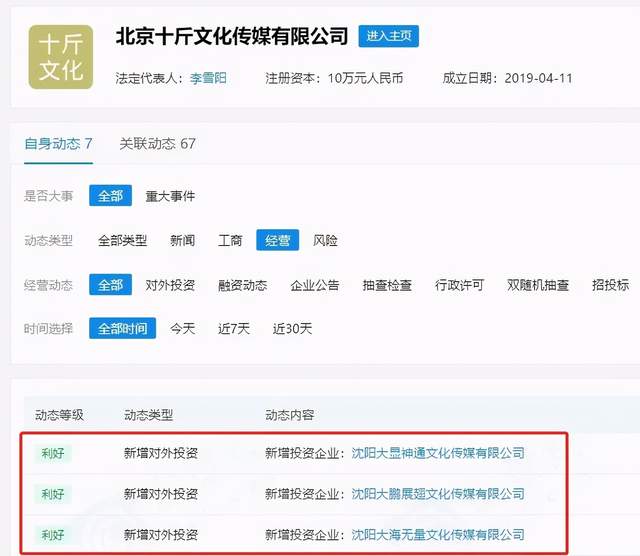Image resolution: width=640 pixels, height=556 pixels.
Task: Select 风险 dynamic type filter
Action: pyautogui.click(x=325, y=240)
